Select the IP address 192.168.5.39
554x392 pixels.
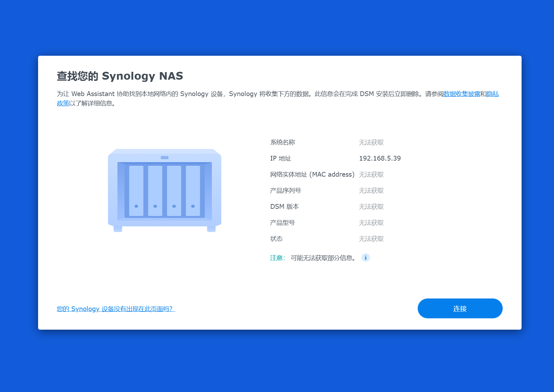[x=380, y=158]
